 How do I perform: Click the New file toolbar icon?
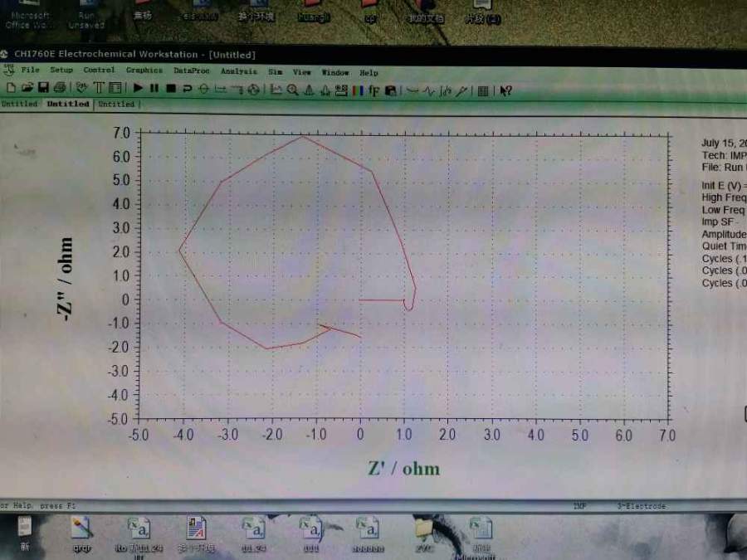[11, 88]
